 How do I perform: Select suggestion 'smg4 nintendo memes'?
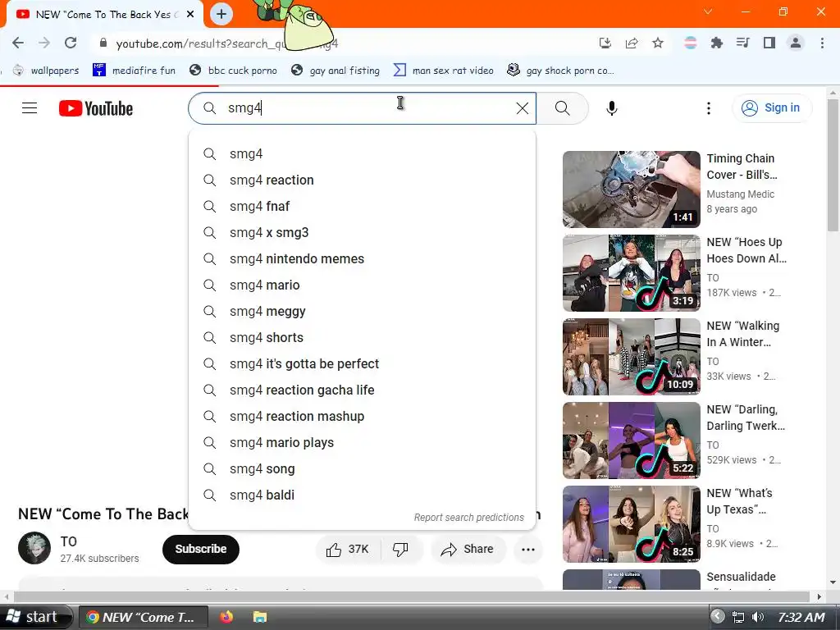click(362, 258)
